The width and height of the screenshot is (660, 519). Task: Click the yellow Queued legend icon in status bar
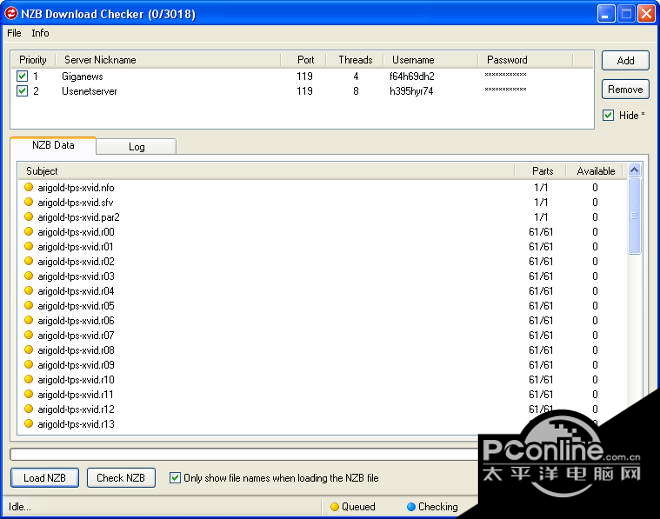pos(335,506)
